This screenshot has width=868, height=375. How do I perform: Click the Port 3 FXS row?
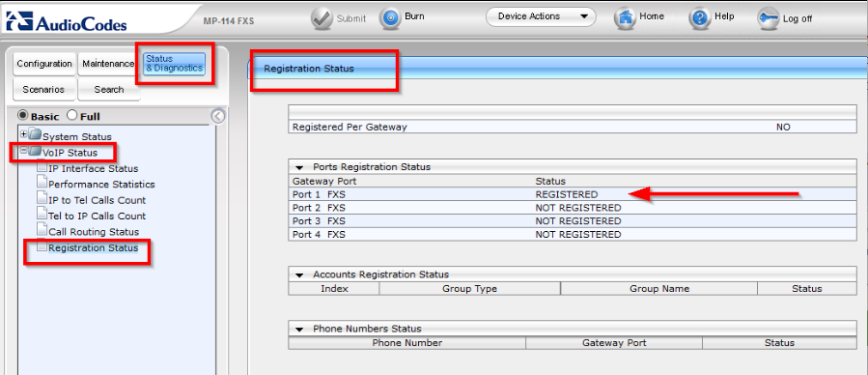573,221
